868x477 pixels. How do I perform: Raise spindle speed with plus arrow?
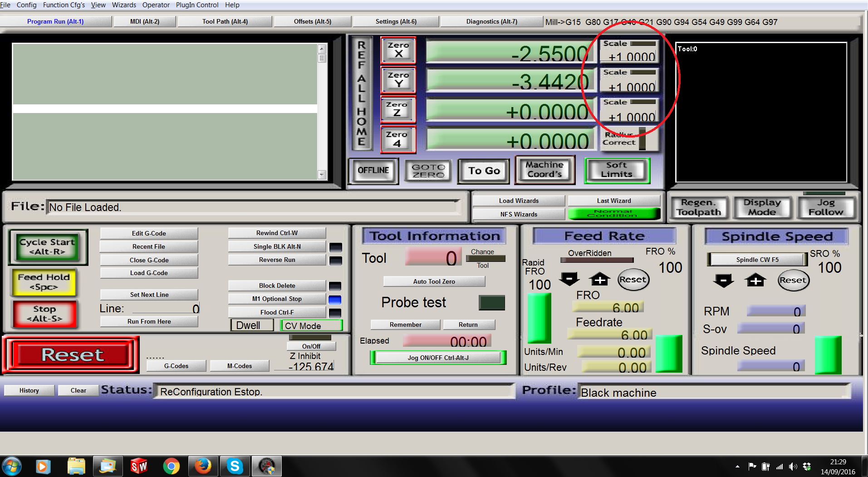(755, 280)
